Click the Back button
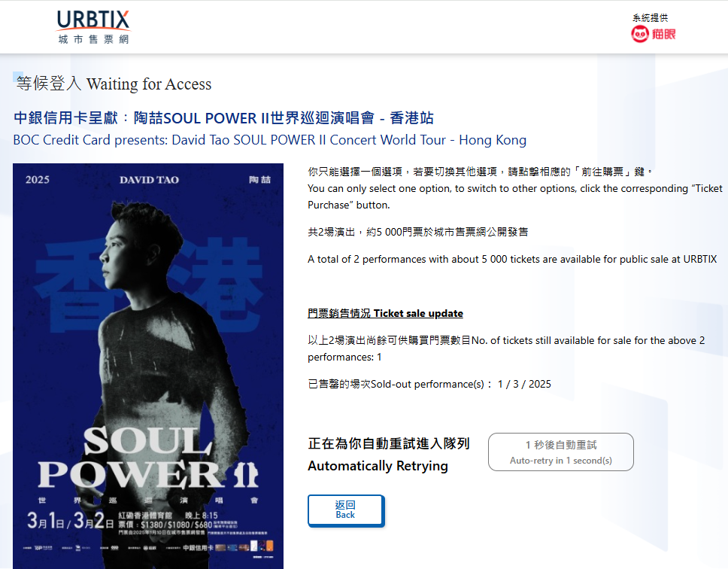 coord(346,510)
